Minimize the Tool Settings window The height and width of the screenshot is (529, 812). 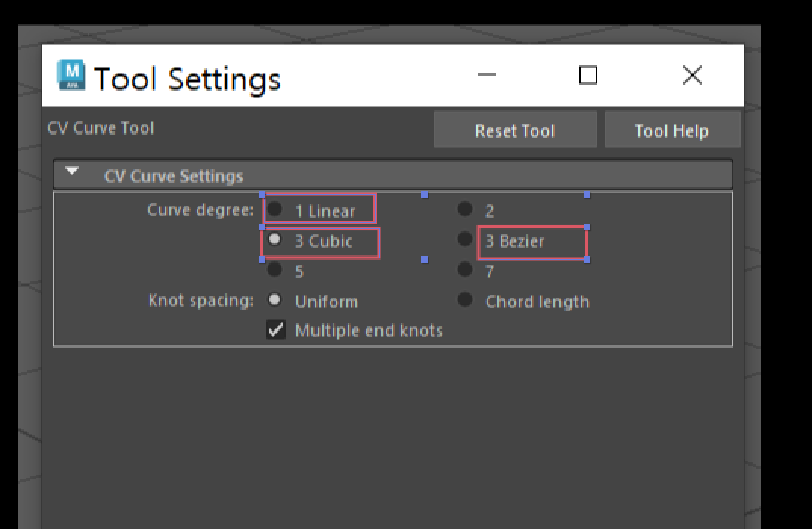pos(486,75)
